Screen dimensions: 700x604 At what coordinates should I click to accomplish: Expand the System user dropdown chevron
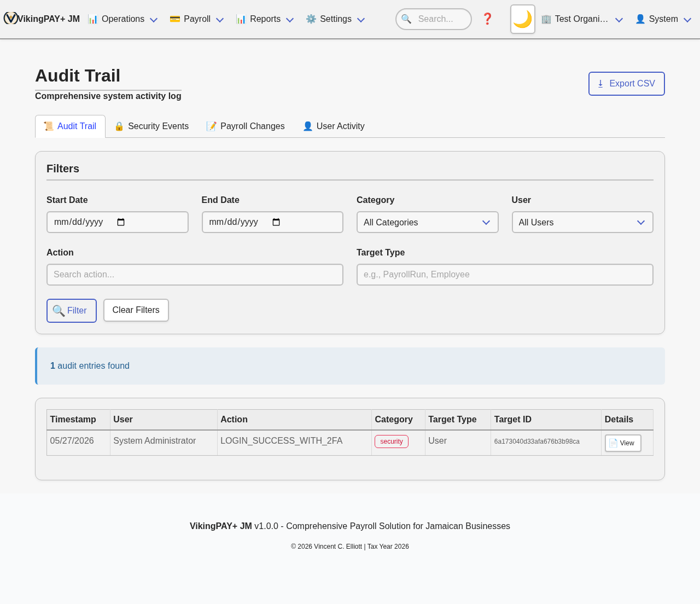687,20
